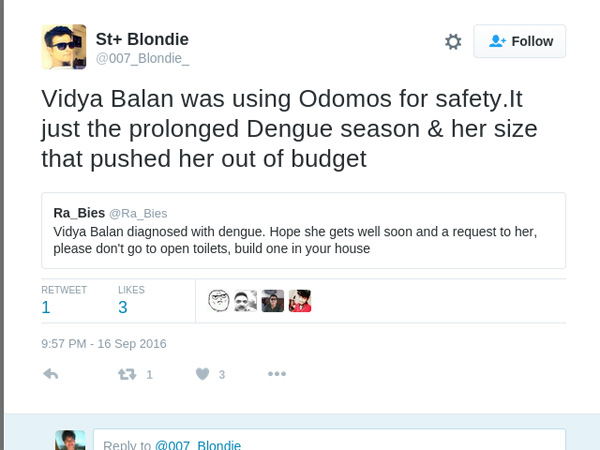Screen dimensions: 600x450
Task: Retweet this tweet using the retweet icon
Action: tap(127, 374)
